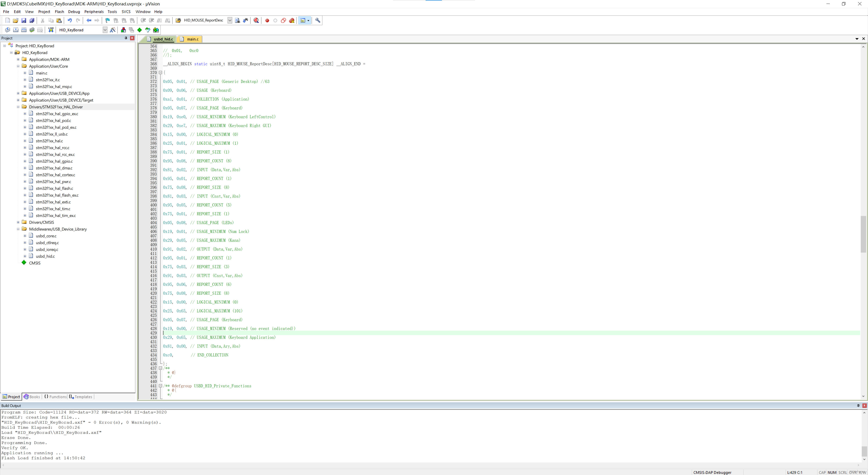Select usbd_core.c in the project tree
The height and width of the screenshot is (475, 868).
[46, 236]
